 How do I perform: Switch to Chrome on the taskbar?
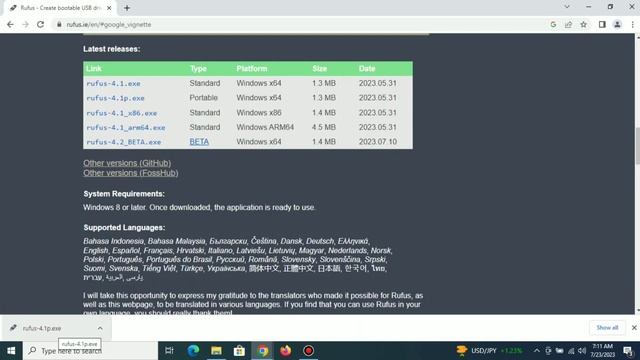(x=262, y=351)
